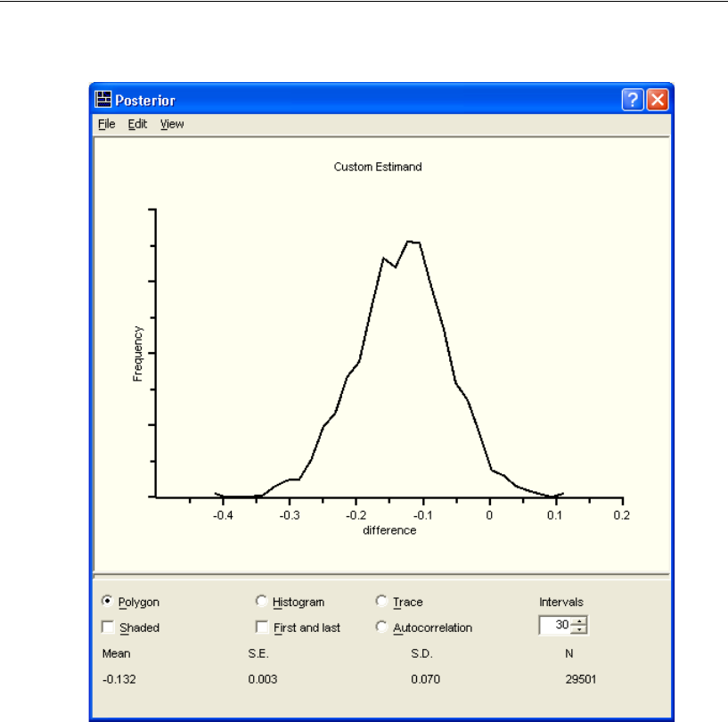Decrease Intervals with the down spinner arrow
728x722 pixels.
579,629
